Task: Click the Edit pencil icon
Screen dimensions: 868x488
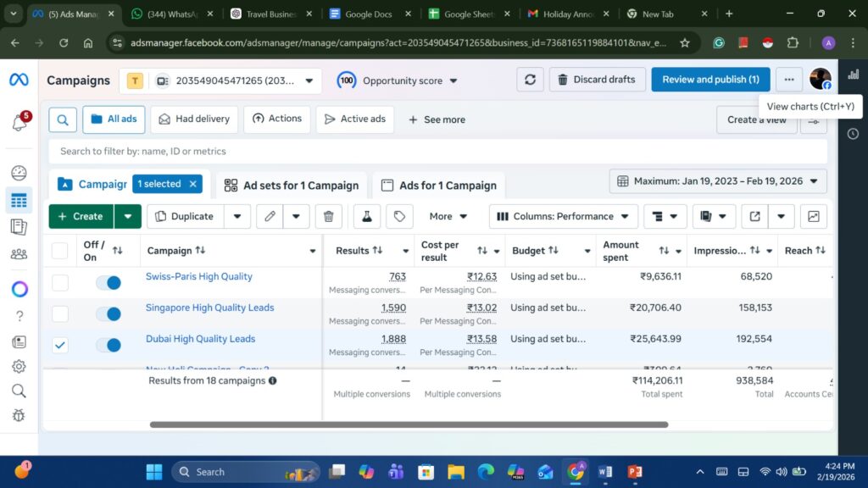Action: pos(270,216)
